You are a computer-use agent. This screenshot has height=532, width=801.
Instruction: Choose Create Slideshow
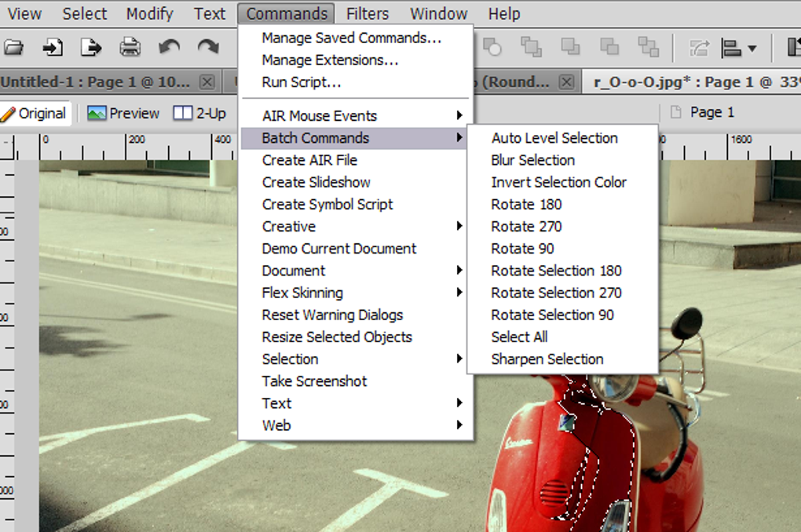[354, 182]
